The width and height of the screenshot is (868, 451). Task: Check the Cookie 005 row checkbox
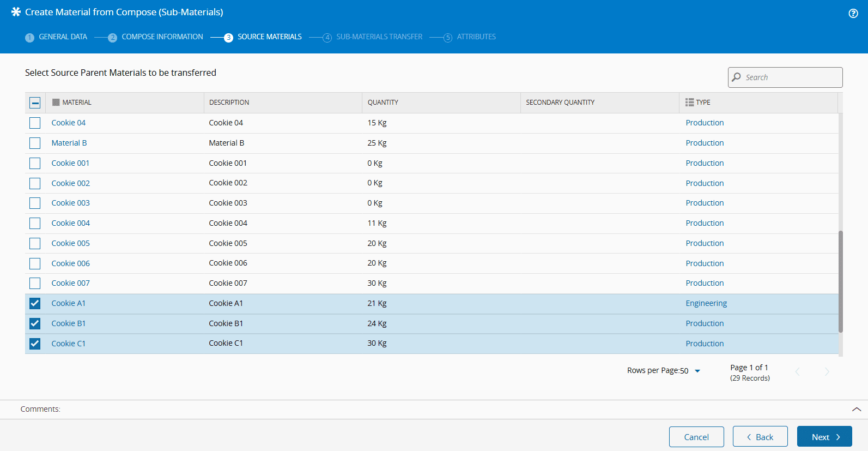click(35, 243)
